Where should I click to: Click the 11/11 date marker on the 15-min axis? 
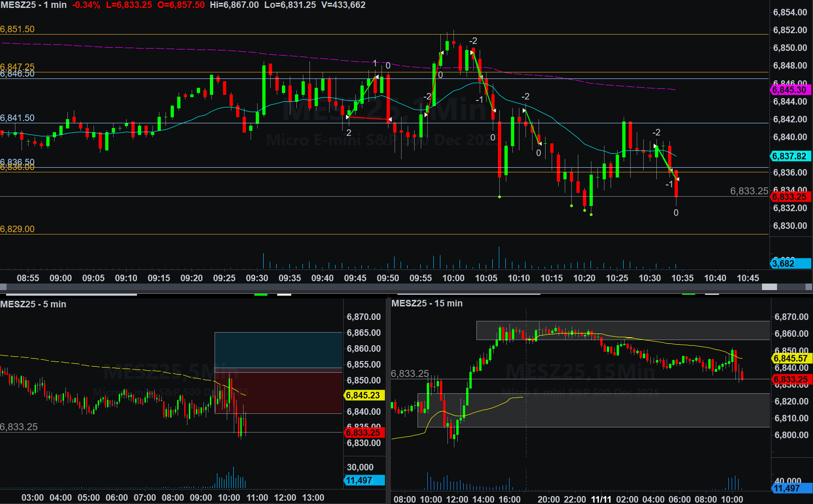click(601, 499)
